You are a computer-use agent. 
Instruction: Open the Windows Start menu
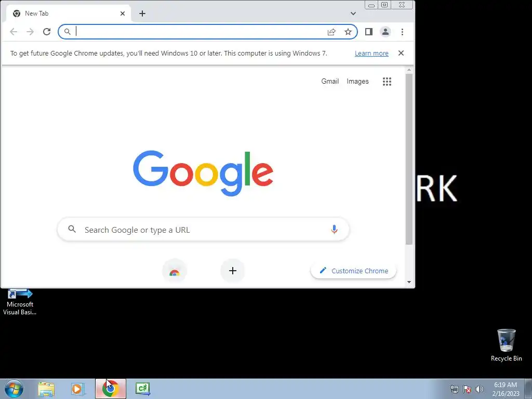click(14, 389)
